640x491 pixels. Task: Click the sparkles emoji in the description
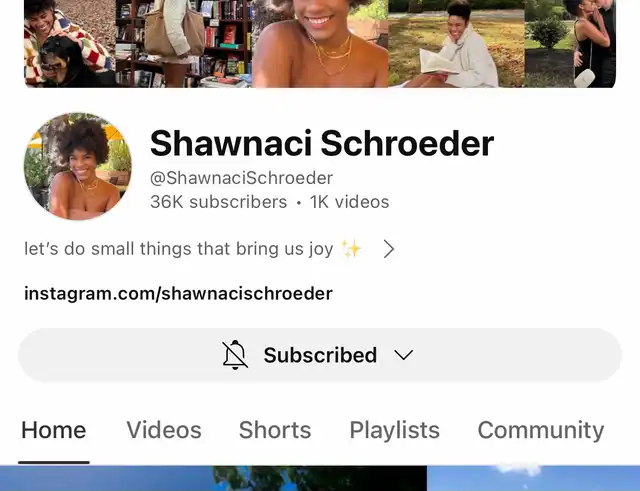pos(351,249)
